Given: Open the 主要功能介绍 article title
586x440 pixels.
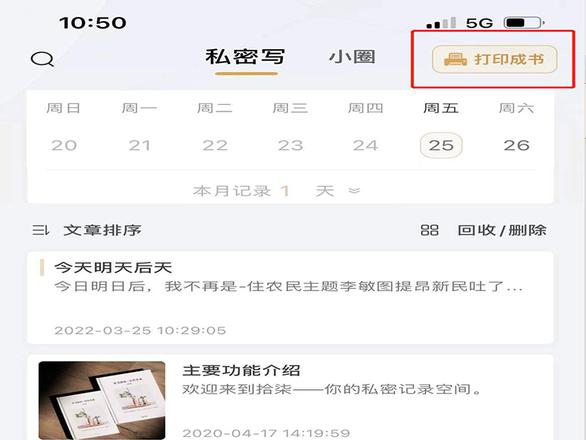Looking at the screenshot, I should point(241,370).
